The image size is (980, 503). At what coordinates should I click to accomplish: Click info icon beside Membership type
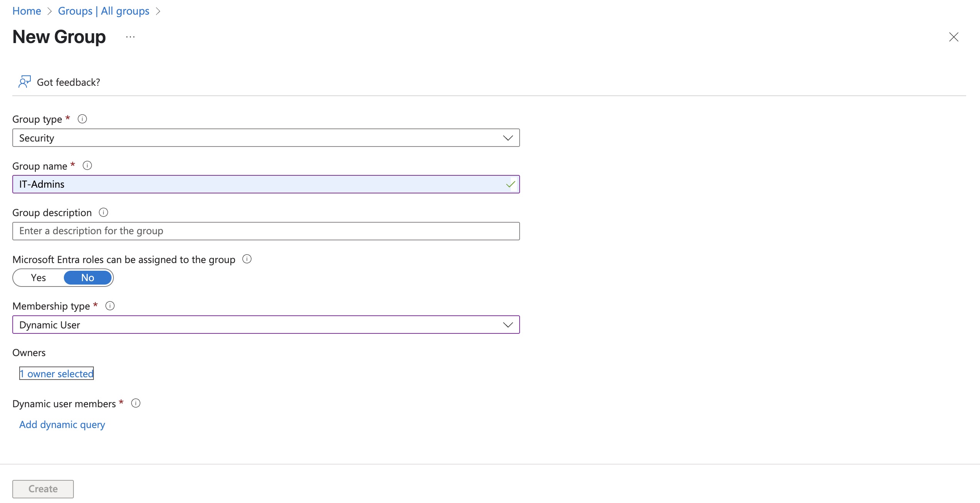pyautogui.click(x=110, y=306)
